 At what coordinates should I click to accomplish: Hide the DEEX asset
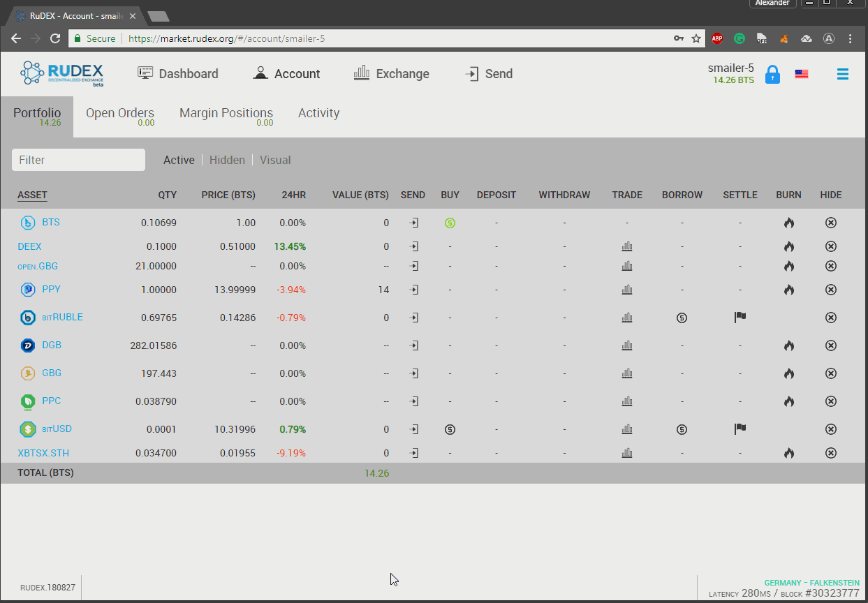pyautogui.click(x=831, y=246)
